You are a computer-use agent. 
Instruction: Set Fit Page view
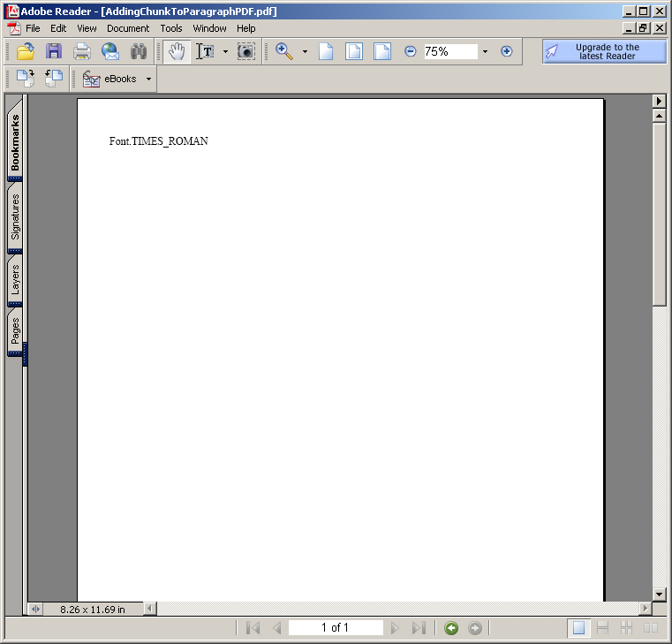pos(354,51)
